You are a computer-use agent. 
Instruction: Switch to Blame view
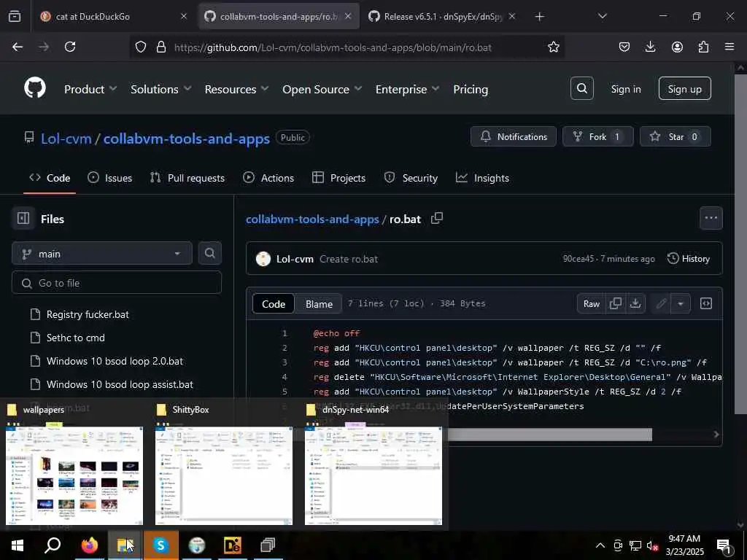point(319,304)
